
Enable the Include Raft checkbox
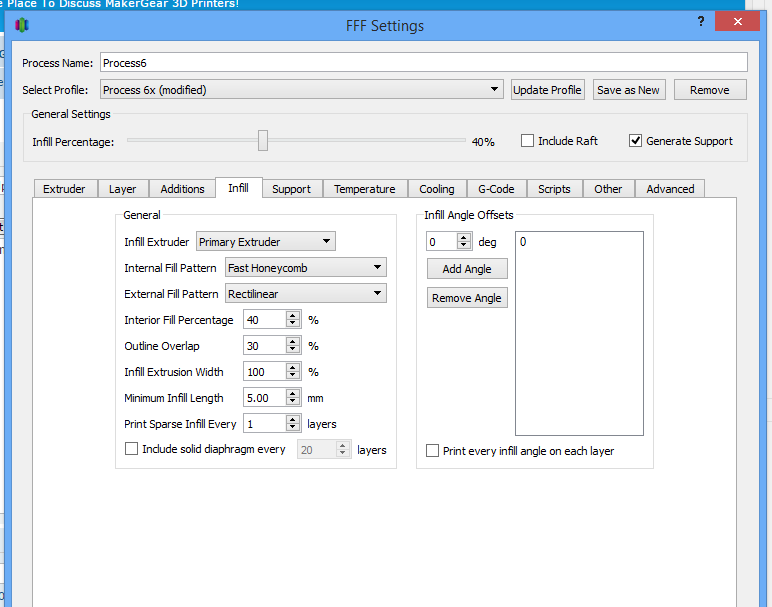(527, 141)
